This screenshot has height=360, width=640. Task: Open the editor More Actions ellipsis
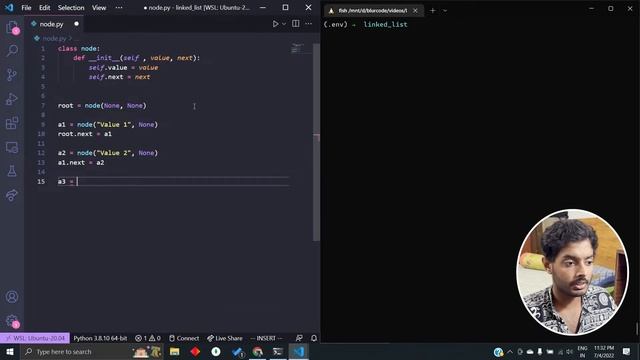pyautogui.click(x=309, y=24)
